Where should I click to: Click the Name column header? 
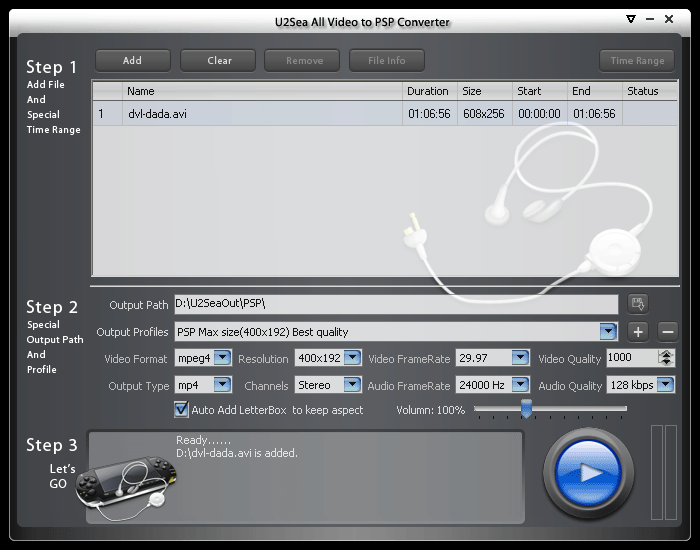[x=262, y=91]
